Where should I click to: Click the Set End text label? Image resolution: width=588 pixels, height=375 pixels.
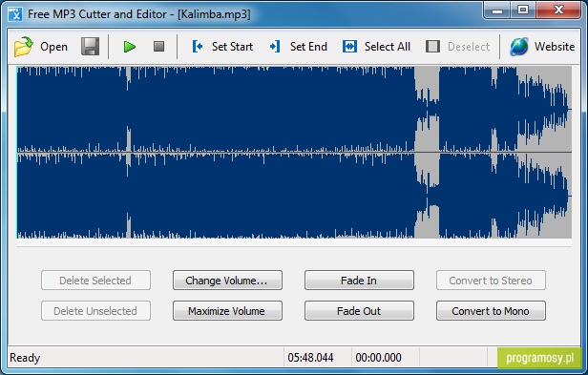click(x=308, y=47)
